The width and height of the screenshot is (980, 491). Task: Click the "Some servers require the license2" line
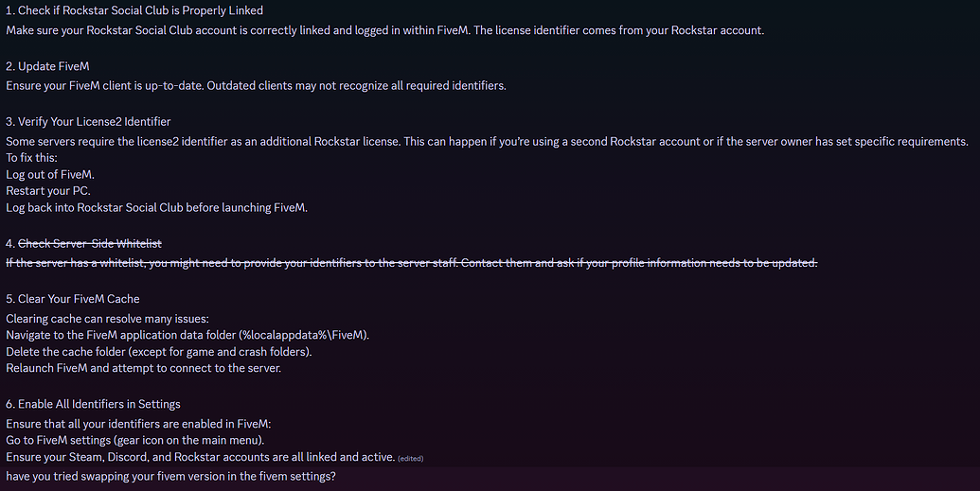tap(487, 141)
